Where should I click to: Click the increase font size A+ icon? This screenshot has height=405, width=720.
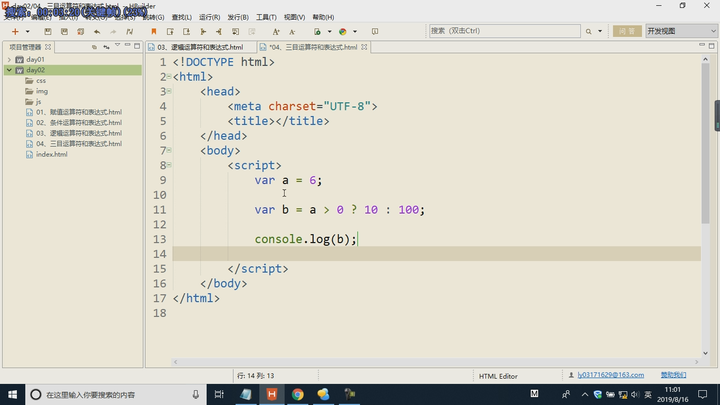click(x=276, y=32)
